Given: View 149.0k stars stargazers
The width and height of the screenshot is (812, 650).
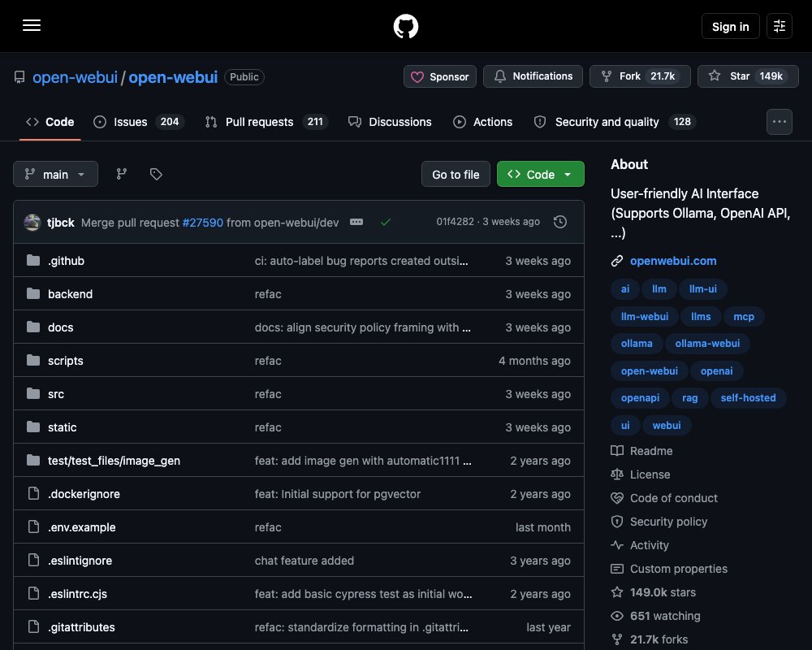Looking at the screenshot, I should pyautogui.click(x=654, y=592).
